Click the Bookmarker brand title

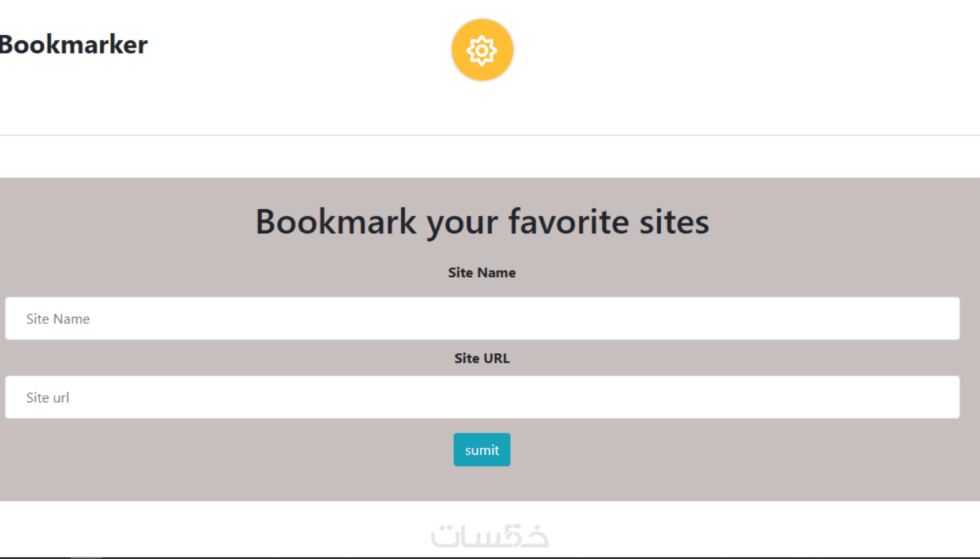coord(74,45)
